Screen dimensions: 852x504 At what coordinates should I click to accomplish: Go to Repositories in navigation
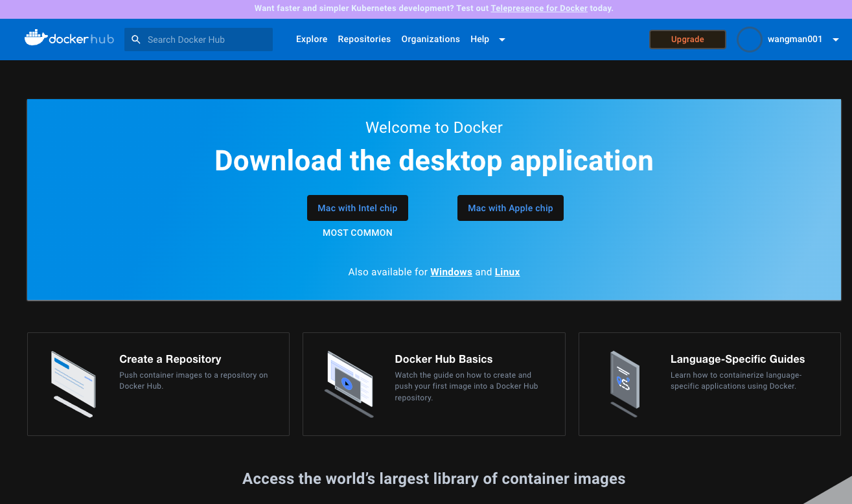pos(364,40)
